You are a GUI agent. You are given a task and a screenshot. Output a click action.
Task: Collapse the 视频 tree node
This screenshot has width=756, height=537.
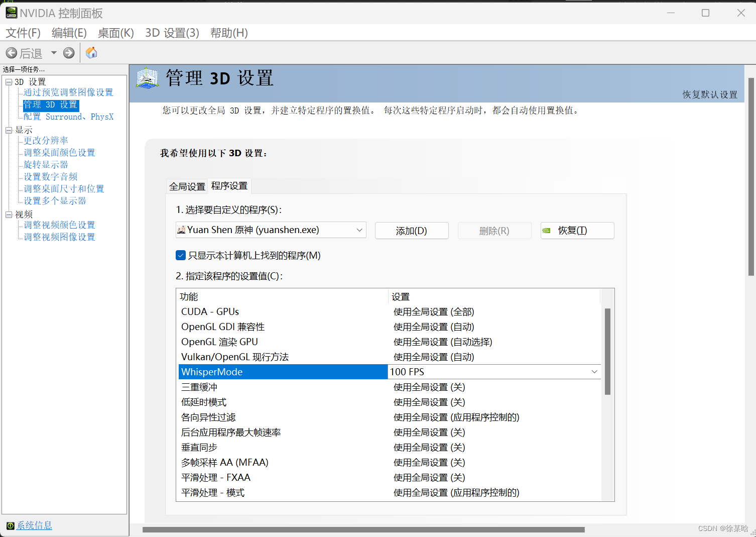(9, 214)
